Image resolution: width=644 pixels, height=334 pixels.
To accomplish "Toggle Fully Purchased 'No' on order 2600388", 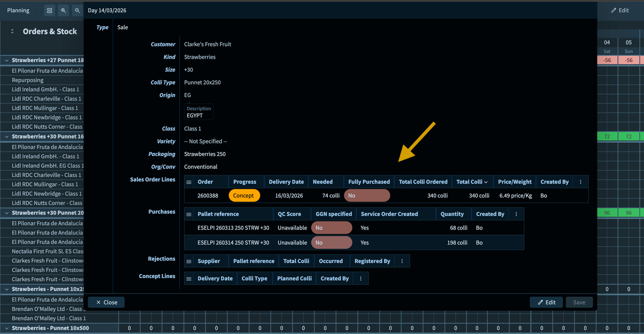I will [x=367, y=196].
